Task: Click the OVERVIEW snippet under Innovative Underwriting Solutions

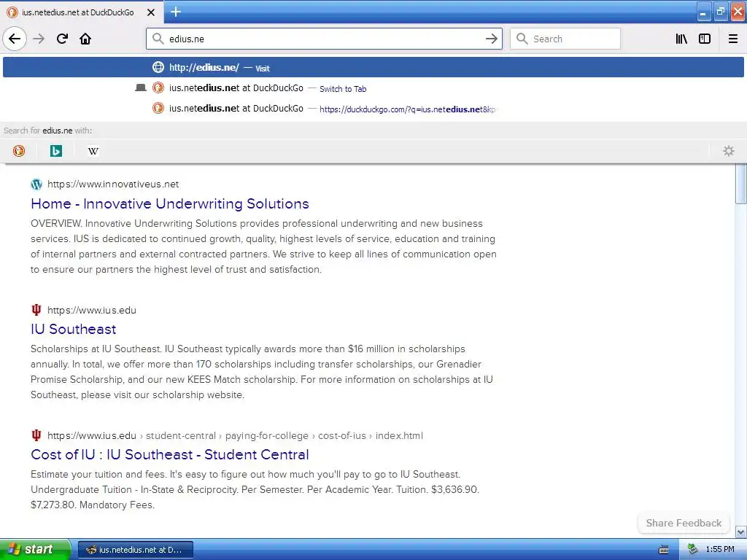Action: (x=263, y=246)
